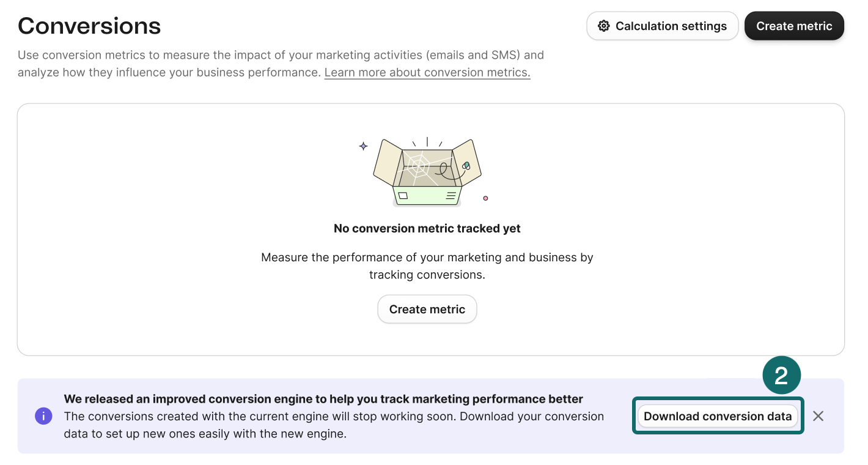The height and width of the screenshot is (465, 868).
Task: Click the improved conversion engine banner headline
Action: click(x=323, y=398)
